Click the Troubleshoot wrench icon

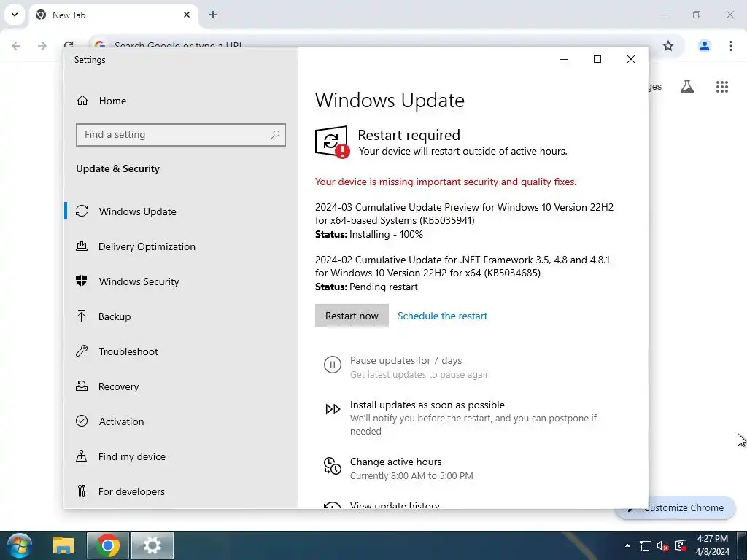click(82, 351)
